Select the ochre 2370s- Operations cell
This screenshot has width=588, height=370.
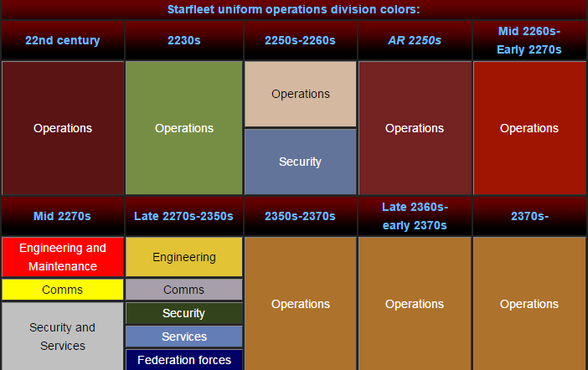point(529,304)
